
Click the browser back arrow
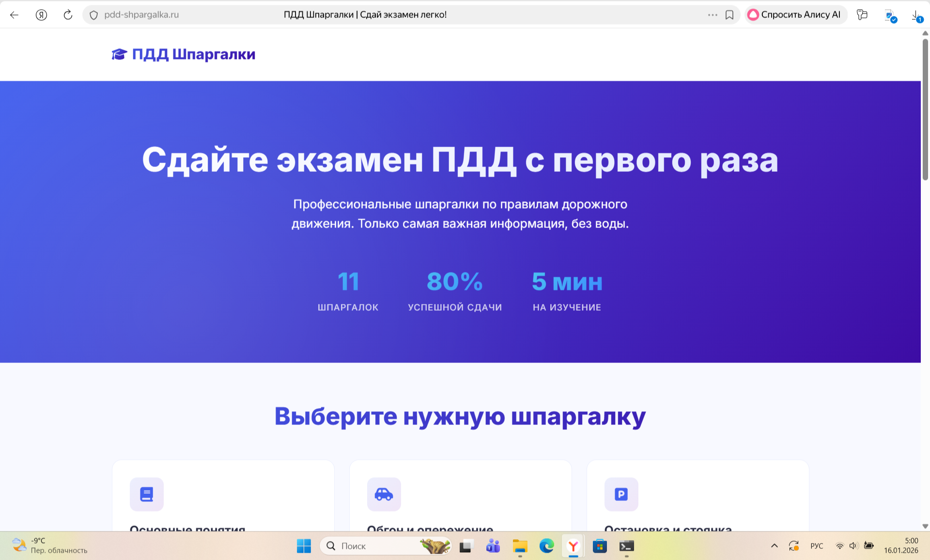point(14,15)
